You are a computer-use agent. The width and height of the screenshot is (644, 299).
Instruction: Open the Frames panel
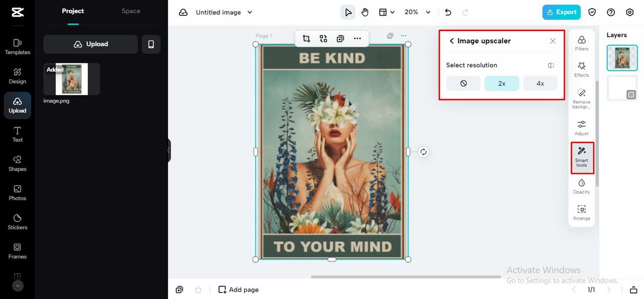[18, 251]
